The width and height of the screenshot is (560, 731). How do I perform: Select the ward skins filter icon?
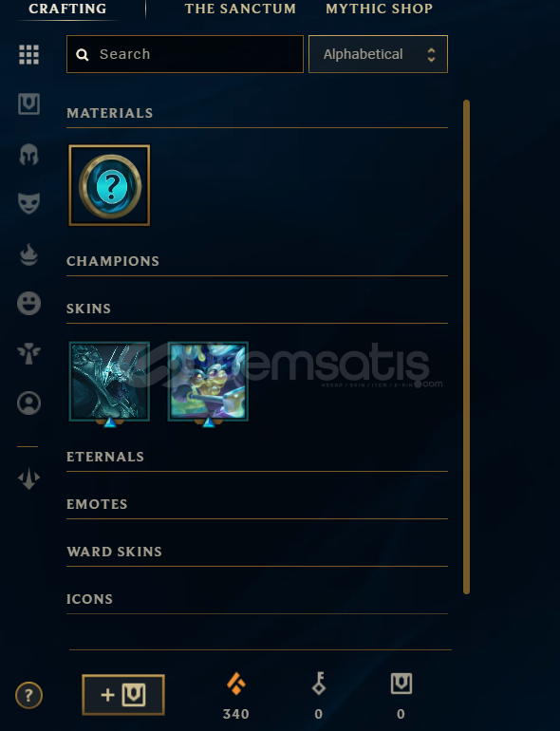click(x=28, y=353)
